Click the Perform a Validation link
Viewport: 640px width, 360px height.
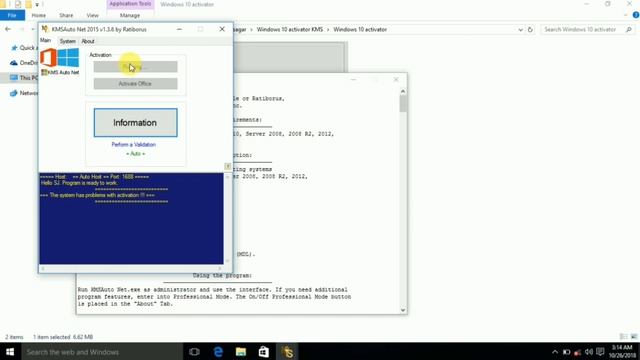click(x=133, y=144)
